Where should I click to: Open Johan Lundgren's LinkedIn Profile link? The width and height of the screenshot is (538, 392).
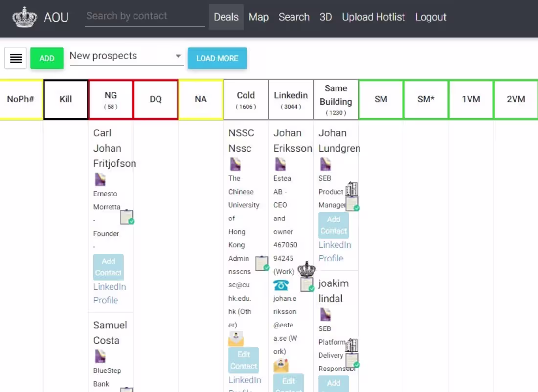pyautogui.click(x=335, y=251)
